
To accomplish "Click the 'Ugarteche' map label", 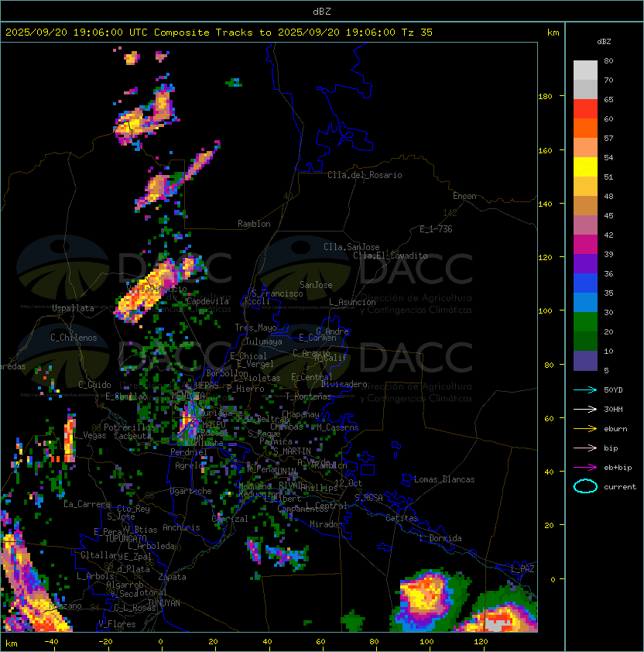I will (x=191, y=491).
